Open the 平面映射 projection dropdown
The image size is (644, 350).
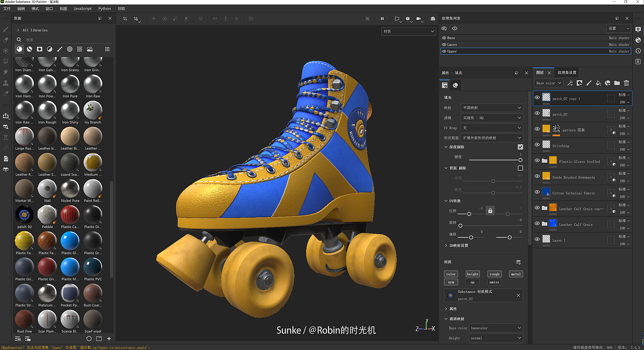[492, 107]
